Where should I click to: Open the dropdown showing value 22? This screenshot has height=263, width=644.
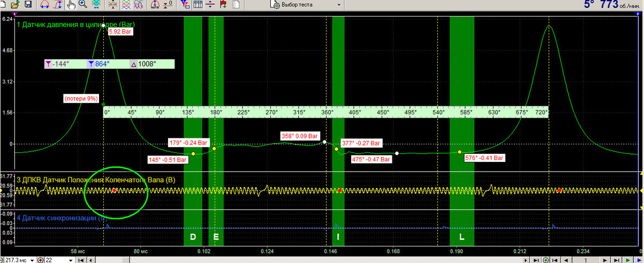(71, 259)
